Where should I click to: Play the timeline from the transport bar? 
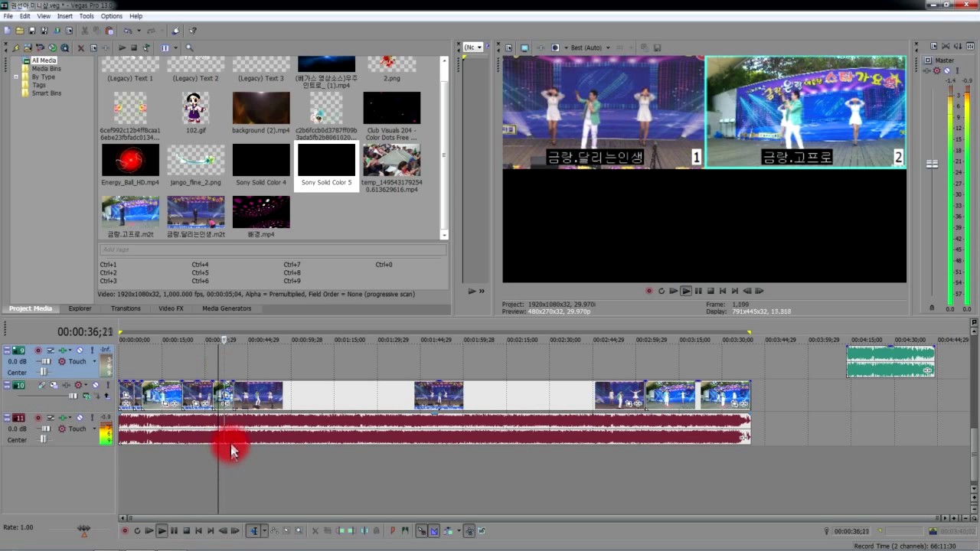[x=162, y=530]
